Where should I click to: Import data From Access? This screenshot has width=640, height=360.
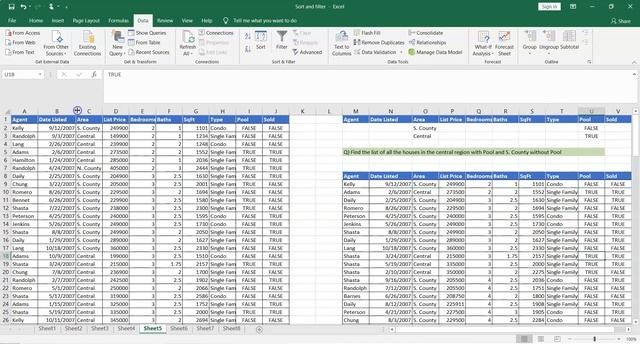point(23,33)
